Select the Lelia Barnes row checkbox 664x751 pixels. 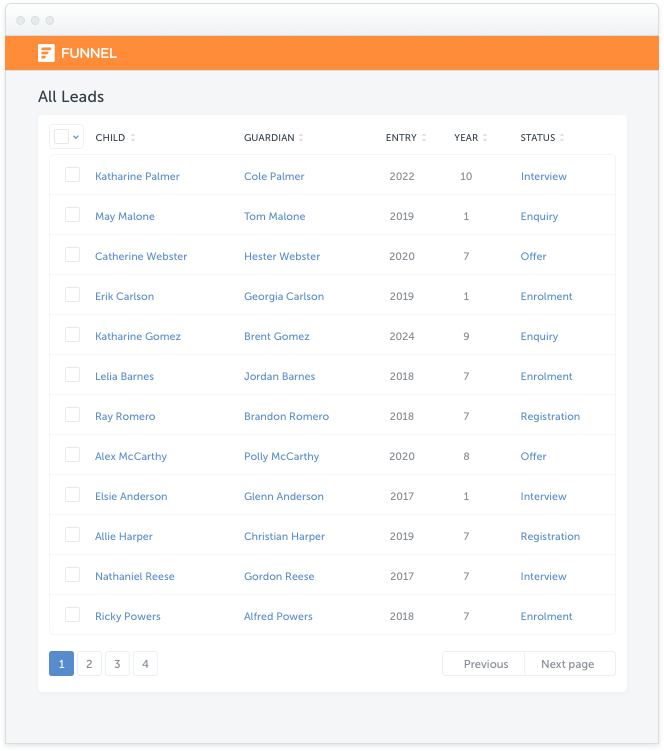72,375
